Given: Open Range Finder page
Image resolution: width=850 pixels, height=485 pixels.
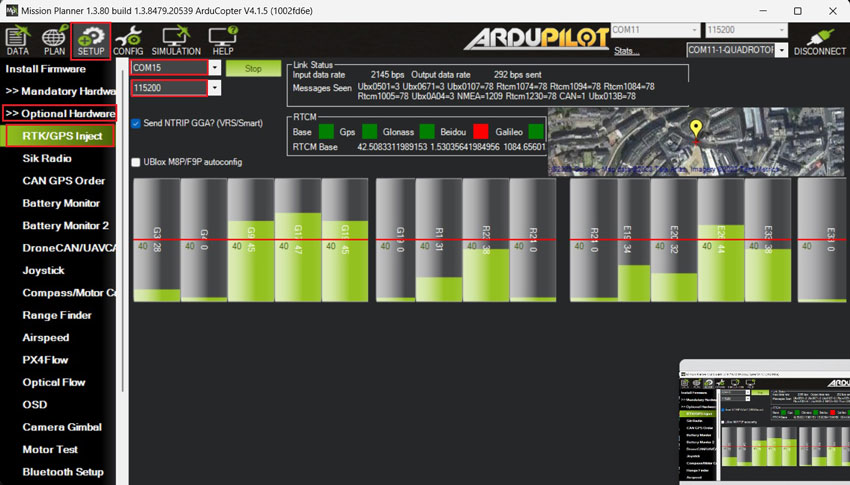Looking at the screenshot, I should point(57,315).
